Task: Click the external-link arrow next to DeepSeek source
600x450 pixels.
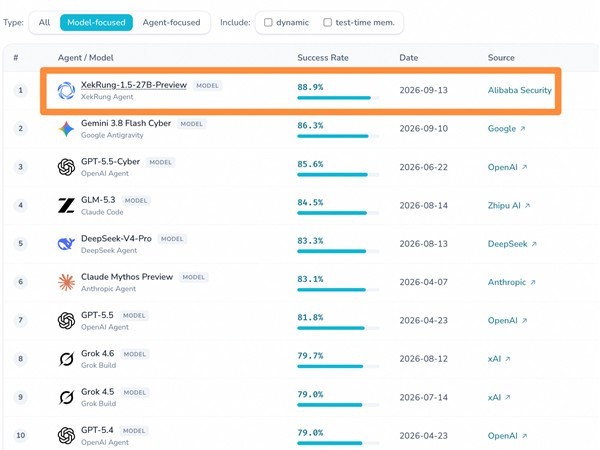Action: pos(534,244)
